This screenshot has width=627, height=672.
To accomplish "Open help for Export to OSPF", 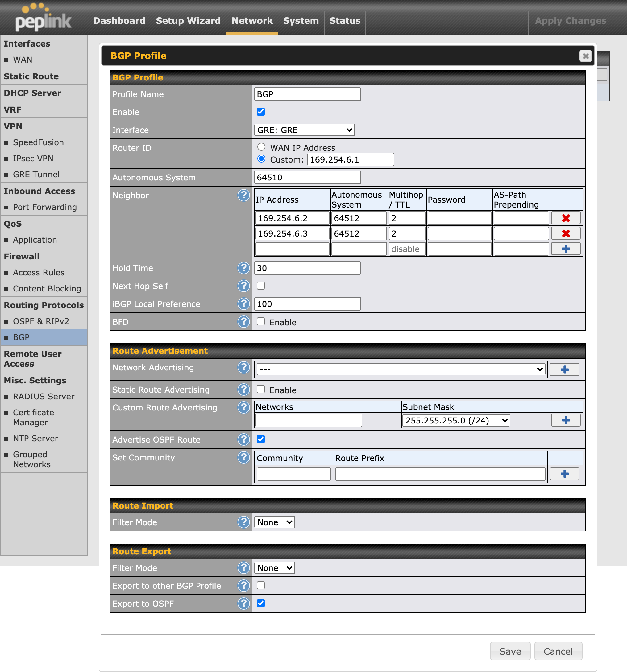I will (x=243, y=603).
